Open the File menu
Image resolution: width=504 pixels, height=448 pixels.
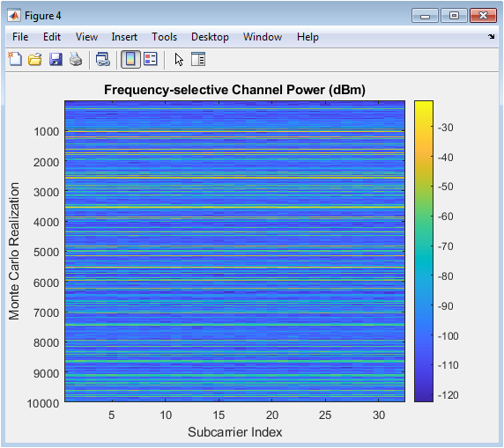pos(20,37)
